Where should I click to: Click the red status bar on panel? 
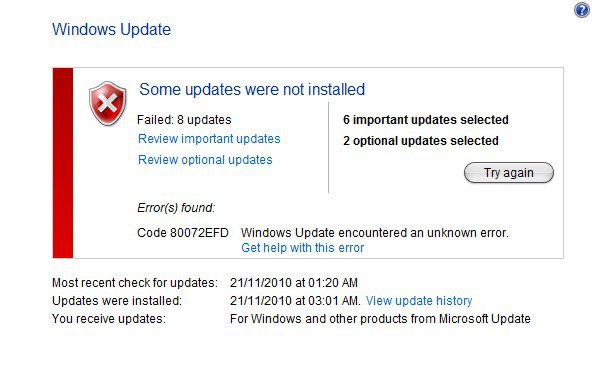point(63,163)
